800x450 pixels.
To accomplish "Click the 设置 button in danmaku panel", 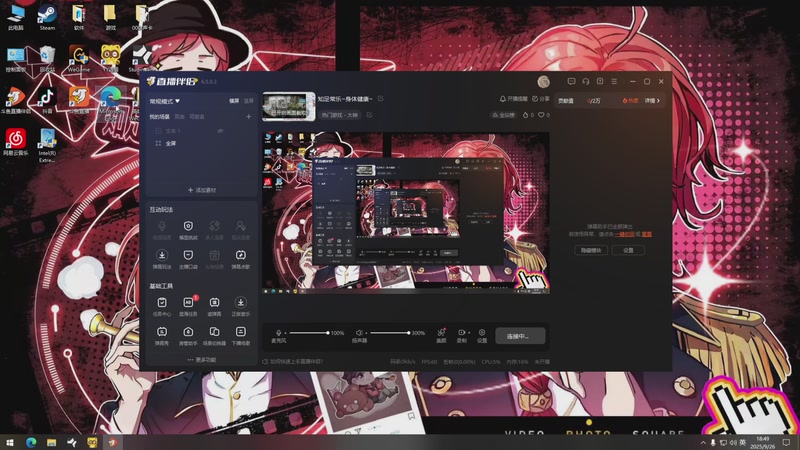I will [x=628, y=250].
